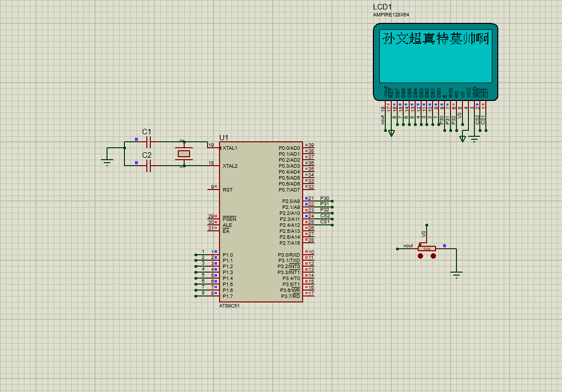Image resolution: width=562 pixels, height=392 pixels.
Task: Click the P3.2/INT0 pin label
Action: tap(289, 267)
